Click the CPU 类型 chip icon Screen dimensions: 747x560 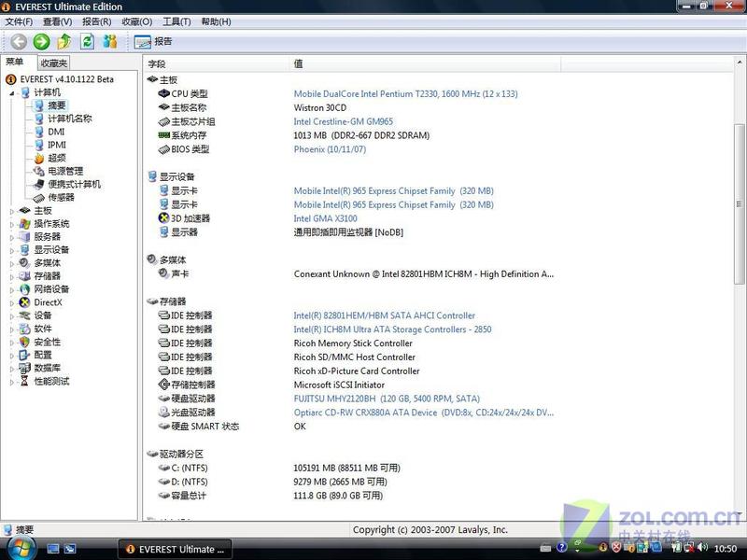(164, 94)
